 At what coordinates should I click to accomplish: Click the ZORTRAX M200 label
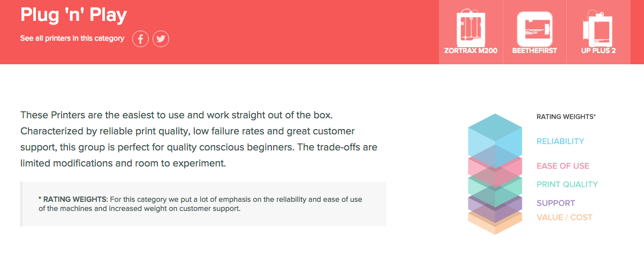[x=471, y=51]
